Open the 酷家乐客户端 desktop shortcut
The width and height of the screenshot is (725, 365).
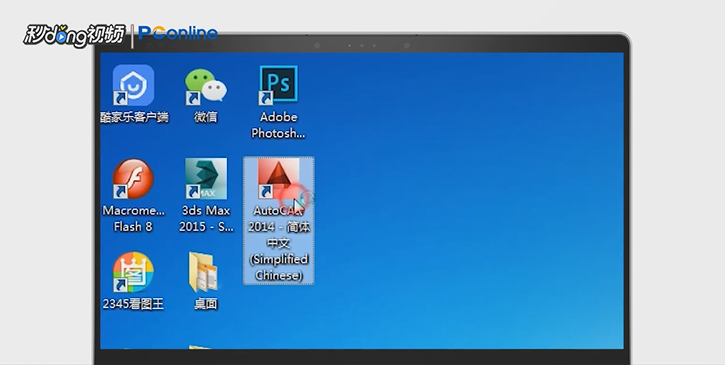pos(134,85)
